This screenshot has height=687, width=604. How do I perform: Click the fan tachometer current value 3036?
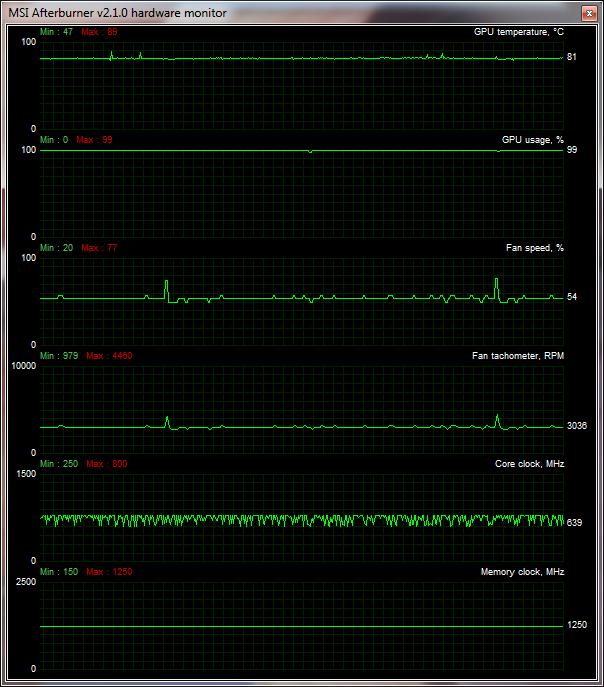tap(577, 425)
